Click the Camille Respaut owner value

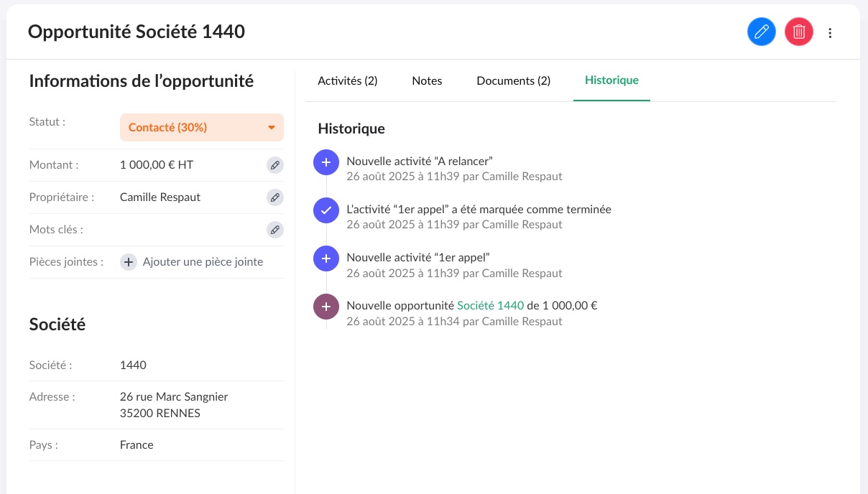pyautogui.click(x=160, y=197)
